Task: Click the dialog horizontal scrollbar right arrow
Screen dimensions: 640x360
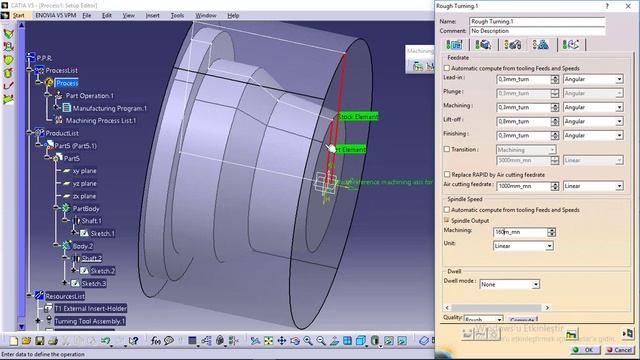Action: (547, 307)
